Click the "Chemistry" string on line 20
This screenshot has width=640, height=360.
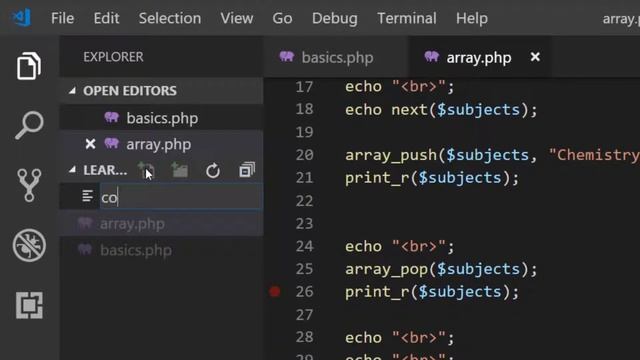pos(594,155)
